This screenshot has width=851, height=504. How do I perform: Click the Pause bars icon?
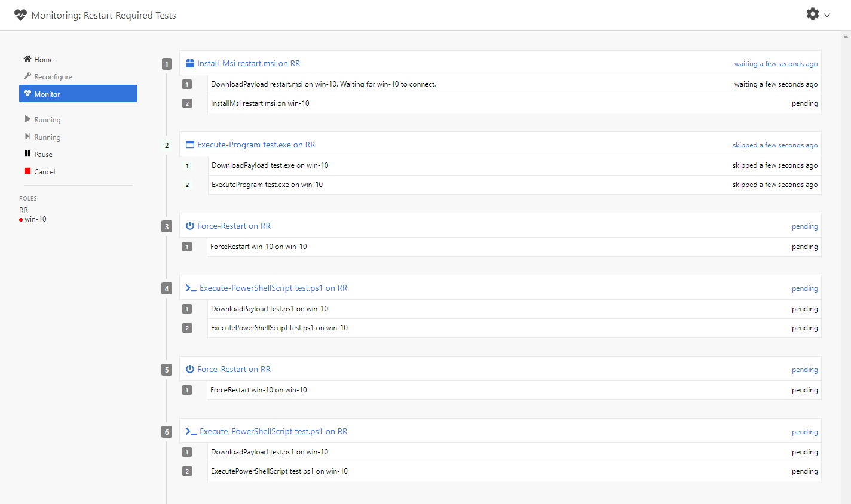[27, 153]
